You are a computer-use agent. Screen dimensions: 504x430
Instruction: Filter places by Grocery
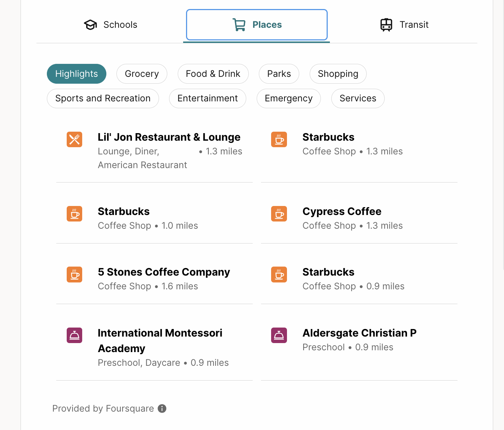pyautogui.click(x=142, y=74)
